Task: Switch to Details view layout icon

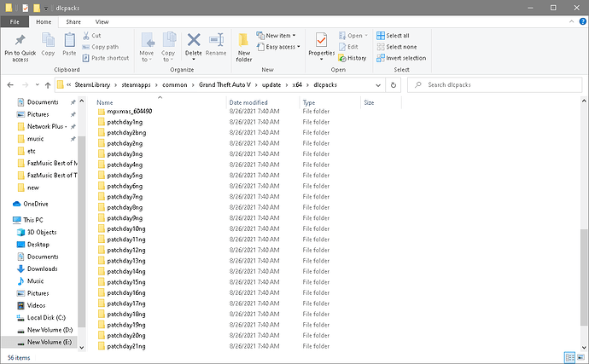Action: coord(569,357)
